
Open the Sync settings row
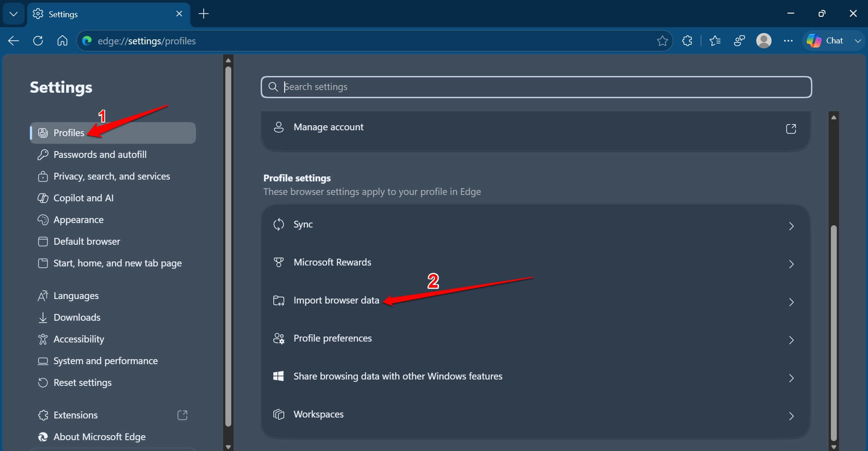(x=535, y=225)
